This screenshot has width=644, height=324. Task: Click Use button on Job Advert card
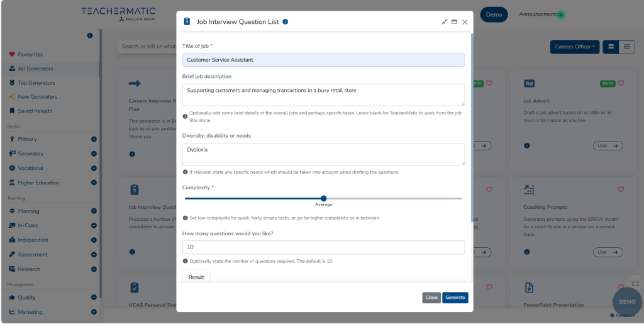608,146
